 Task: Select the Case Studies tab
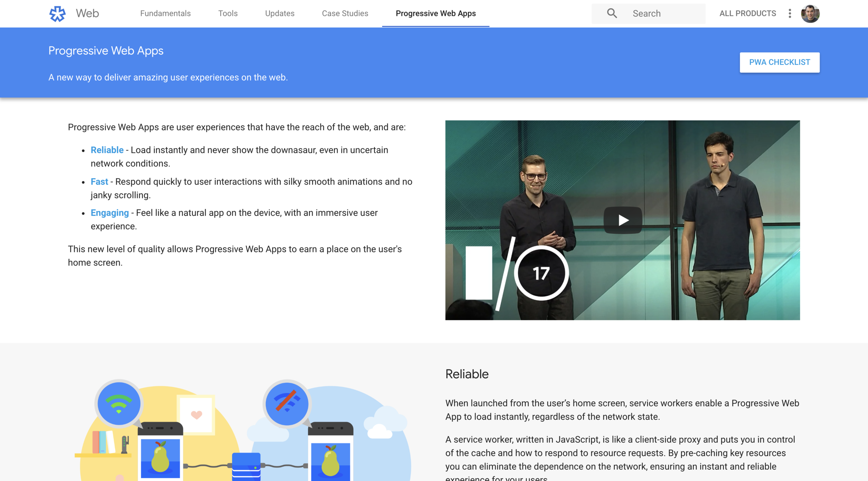(345, 14)
